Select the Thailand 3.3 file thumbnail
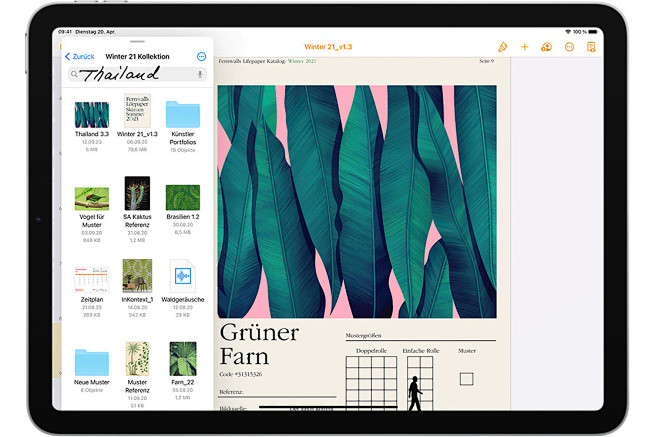Screen dimensions: 658x437 92,114
